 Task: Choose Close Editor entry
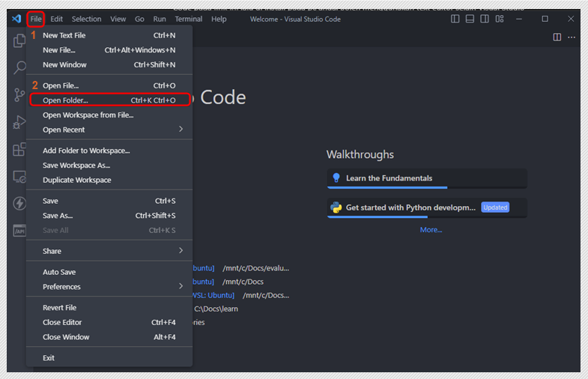tap(109, 322)
